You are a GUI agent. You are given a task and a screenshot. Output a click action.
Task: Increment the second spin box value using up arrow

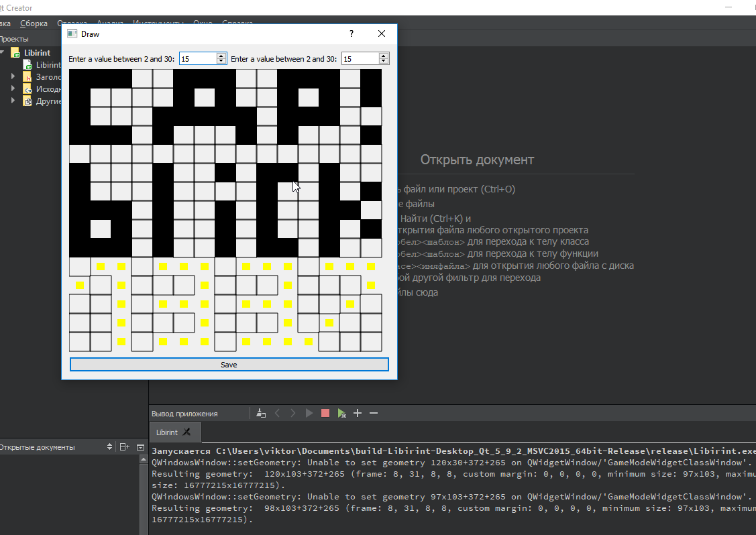point(384,56)
